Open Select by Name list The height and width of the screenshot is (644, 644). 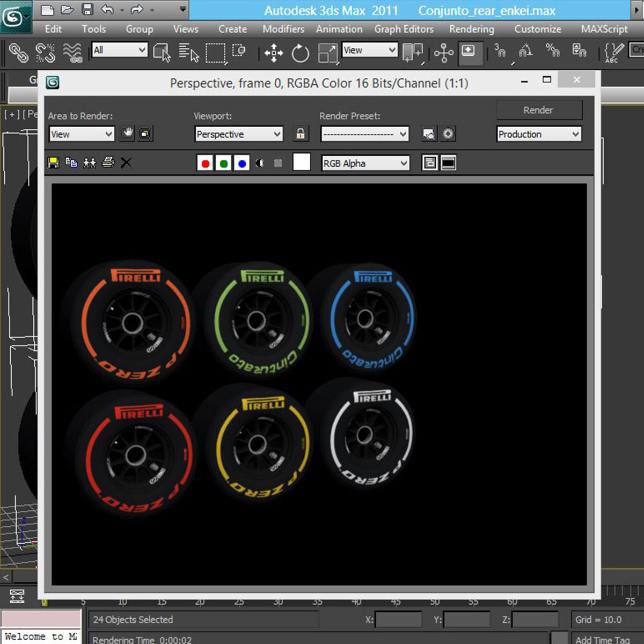coord(188,52)
